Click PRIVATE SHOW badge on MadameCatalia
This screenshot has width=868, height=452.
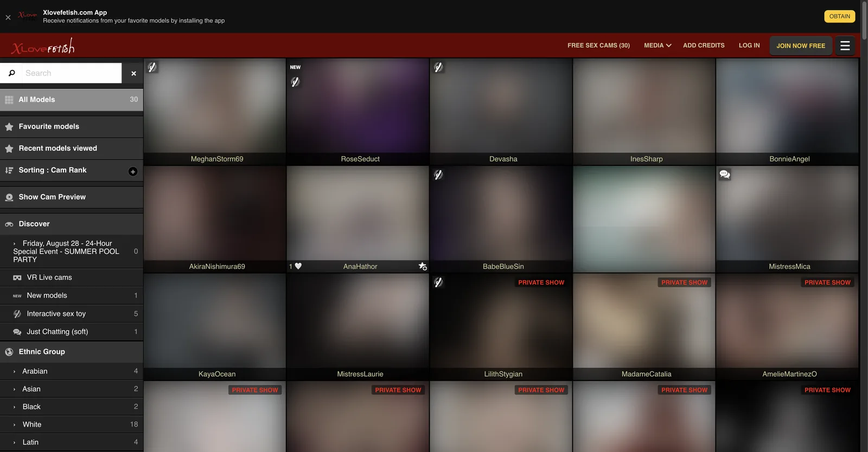click(684, 282)
